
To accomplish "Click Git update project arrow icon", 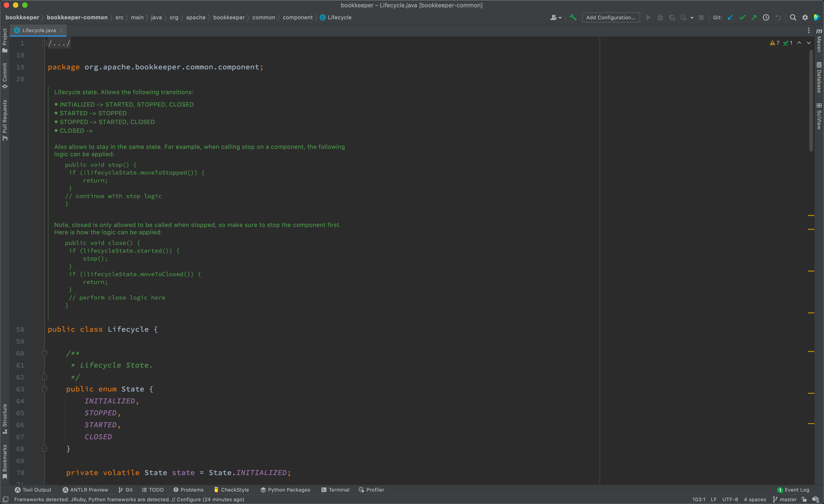I will [x=730, y=17].
